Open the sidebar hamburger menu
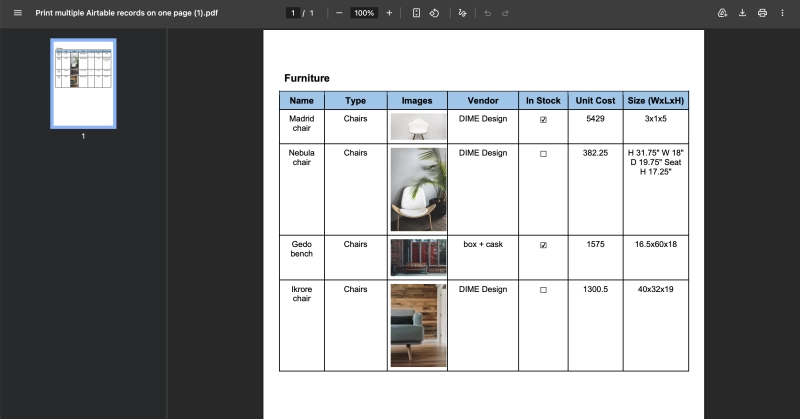 click(18, 13)
